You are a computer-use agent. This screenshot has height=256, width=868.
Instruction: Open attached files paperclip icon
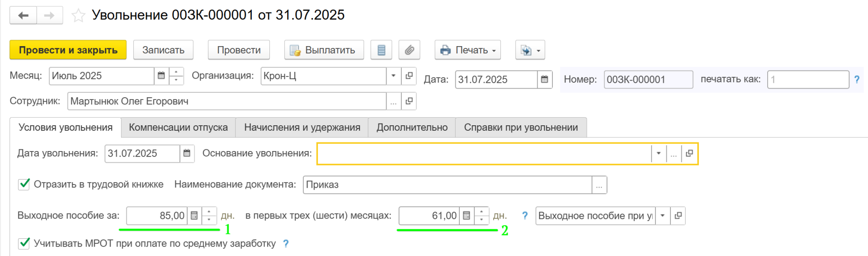pyautogui.click(x=409, y=50)
